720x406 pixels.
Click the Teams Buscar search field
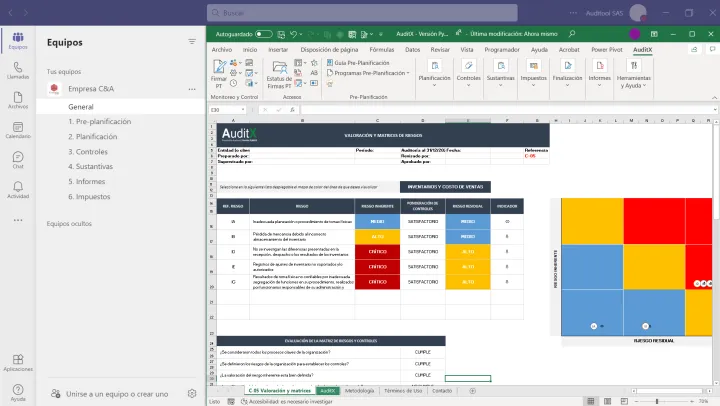pos(362,13)
